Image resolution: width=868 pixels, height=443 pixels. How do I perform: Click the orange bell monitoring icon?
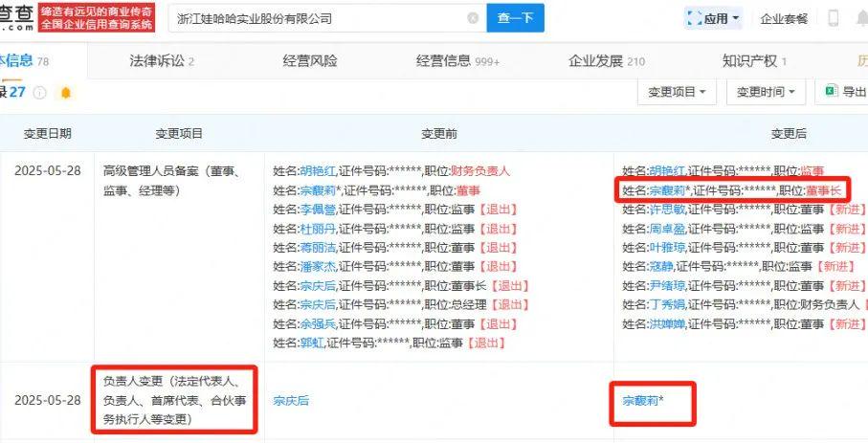(66, 93)
